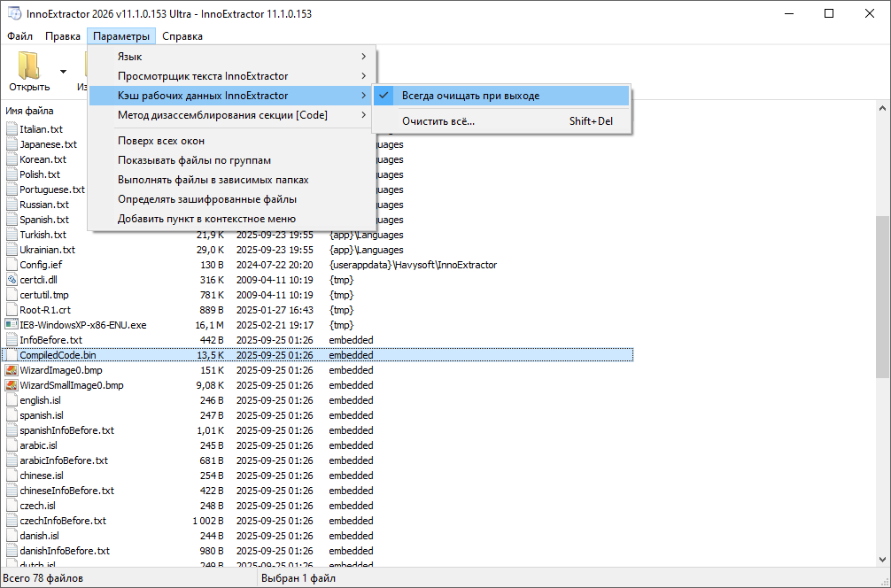The width and height of the screenshot is (891, 588).
Task: Open the Файл menu
Action: tap(19, 36)
